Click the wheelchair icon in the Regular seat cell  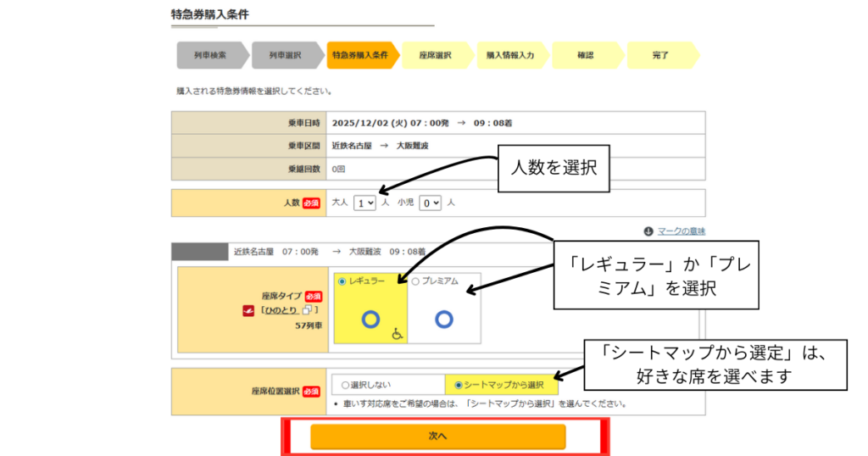point(396,335)
